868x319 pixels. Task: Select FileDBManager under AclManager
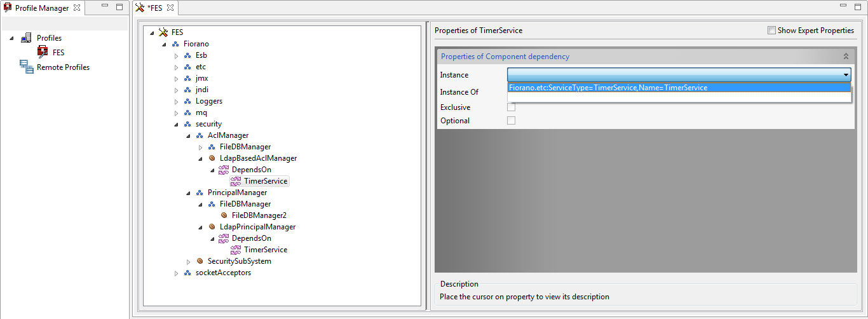click(245, 147)
